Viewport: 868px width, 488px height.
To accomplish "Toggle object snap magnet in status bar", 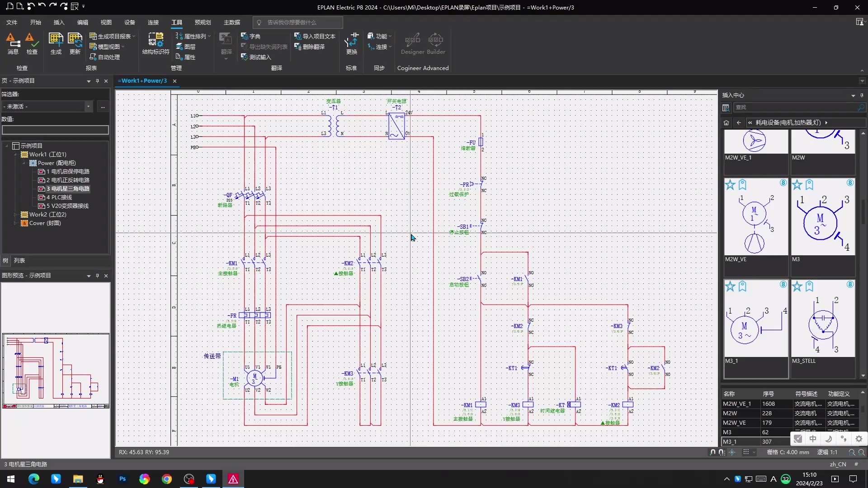I will tap(713, 452).
